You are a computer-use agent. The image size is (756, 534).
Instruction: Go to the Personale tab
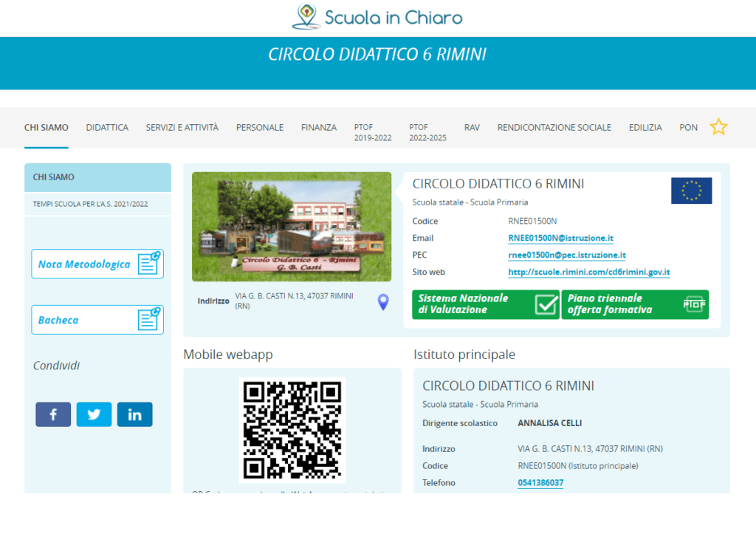(260, 127)
